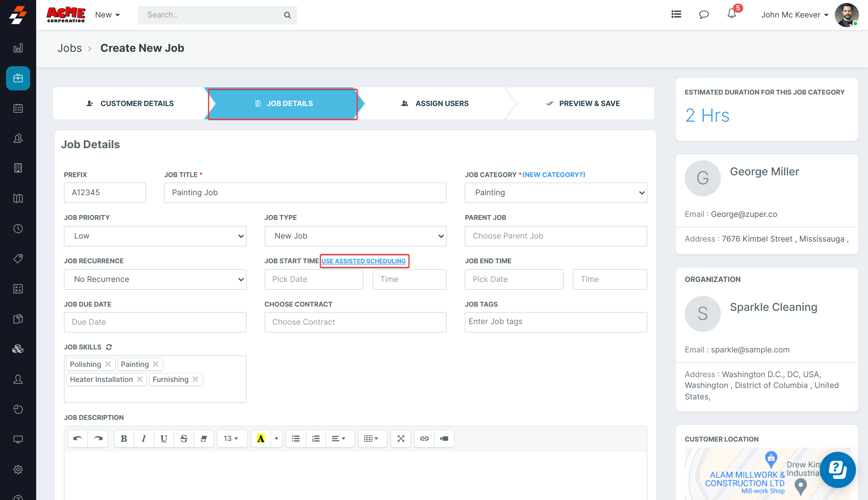
Task: Open the Job Priority dropdown
Action: 155,236
